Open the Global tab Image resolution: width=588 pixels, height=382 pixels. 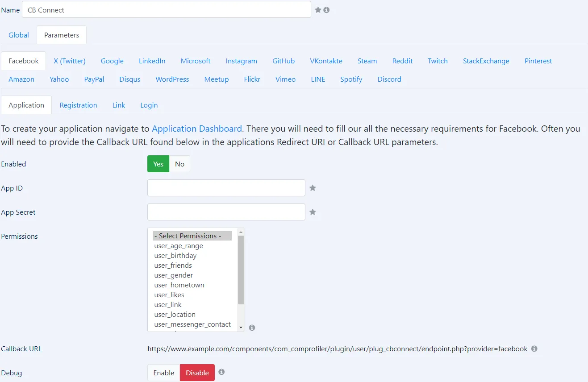coord(19,35)
